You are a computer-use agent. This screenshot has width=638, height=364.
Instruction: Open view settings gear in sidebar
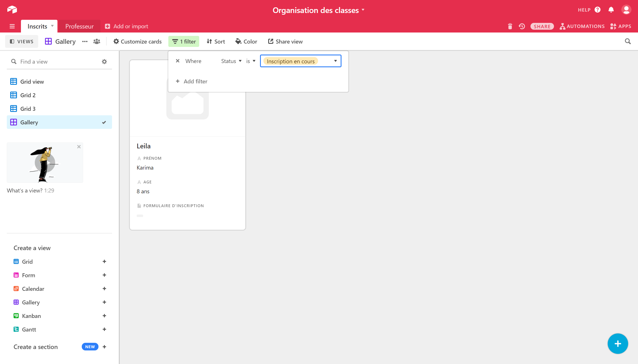104,62
